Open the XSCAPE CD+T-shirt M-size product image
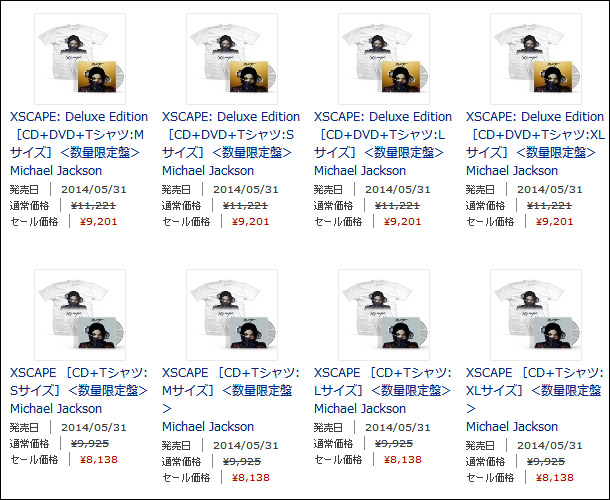 (x=232, y=315)
